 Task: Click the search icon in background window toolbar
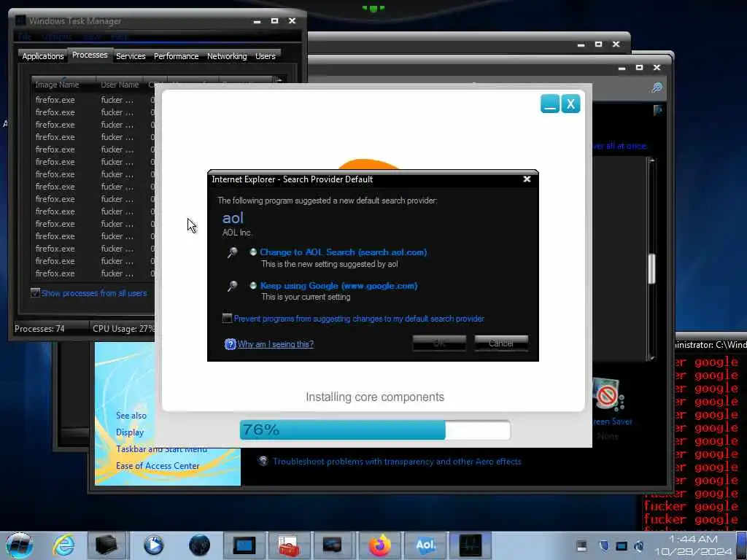point(657,87)
